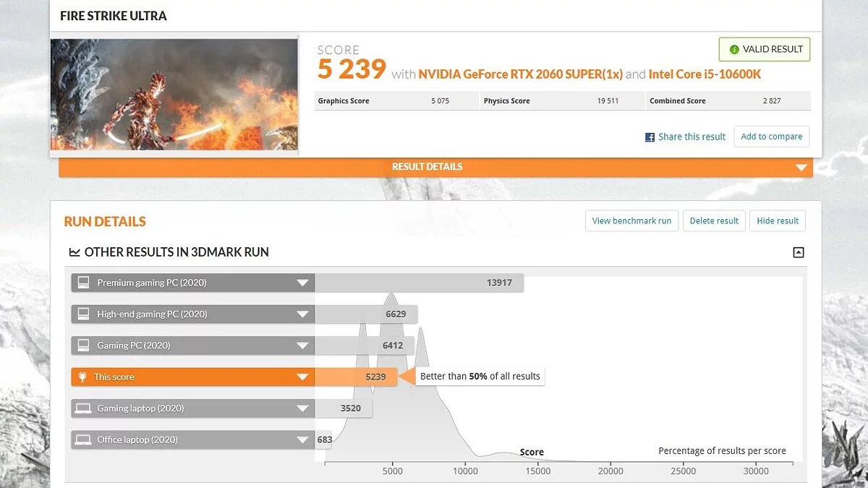Click the NVIDIA GeForce RTX 2060 SUPER link

tap(520, 74)
